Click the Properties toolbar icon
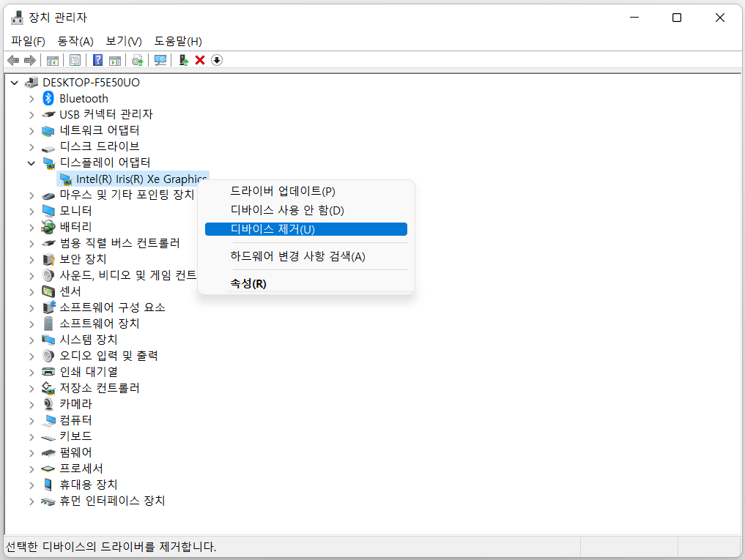745x560 pixels. [75, 60]
